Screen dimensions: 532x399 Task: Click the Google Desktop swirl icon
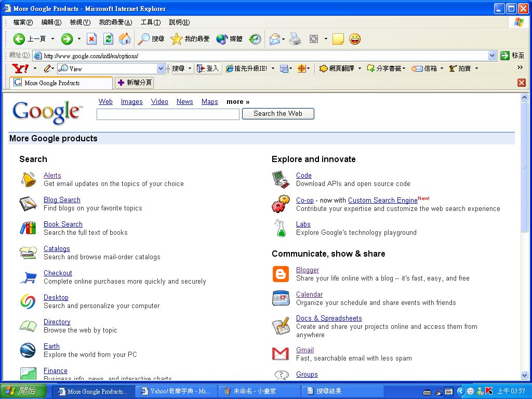pos(28,301)
